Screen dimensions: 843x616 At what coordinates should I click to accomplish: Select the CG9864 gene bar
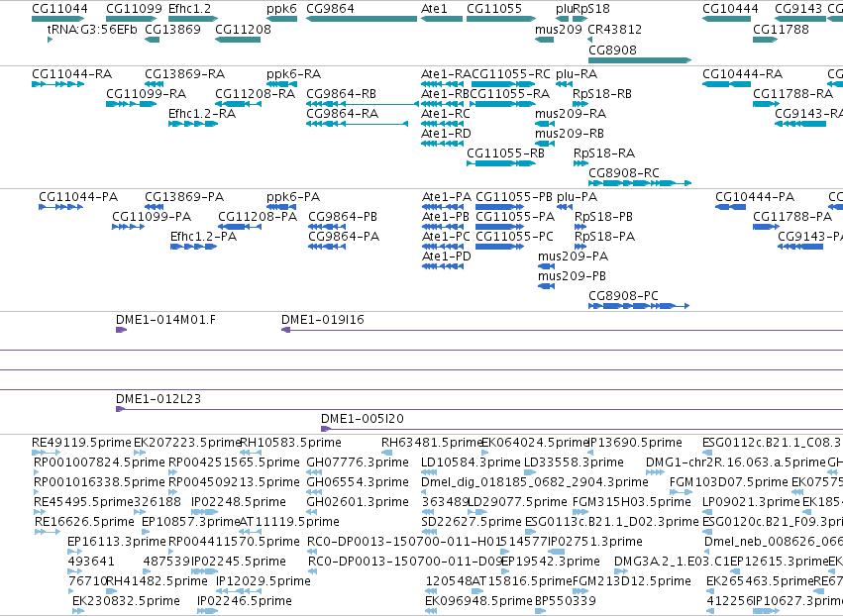362,19
